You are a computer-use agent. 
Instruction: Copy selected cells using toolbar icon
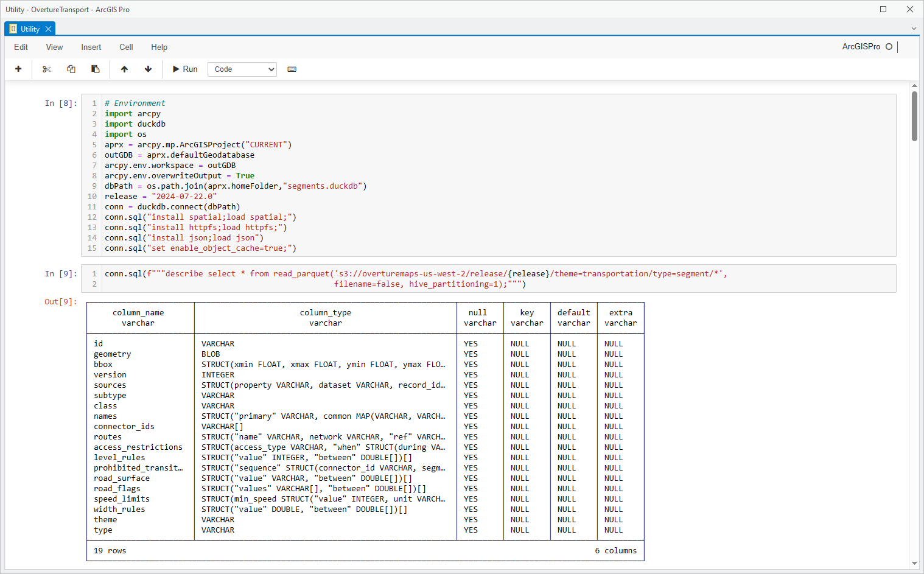(x=71, y=69)
